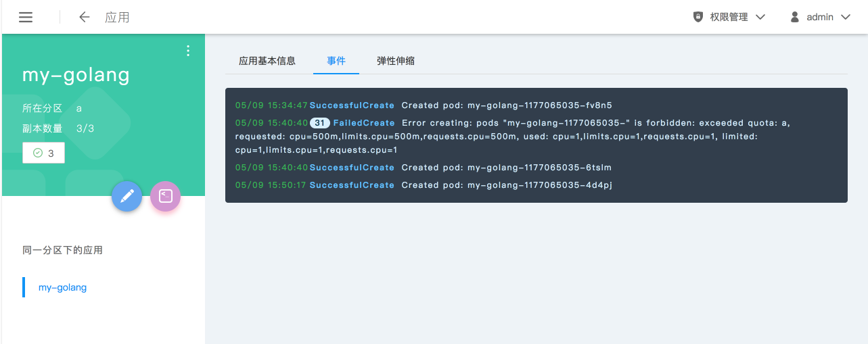Expand the admin account dropdown arrow

pos(845,17)
